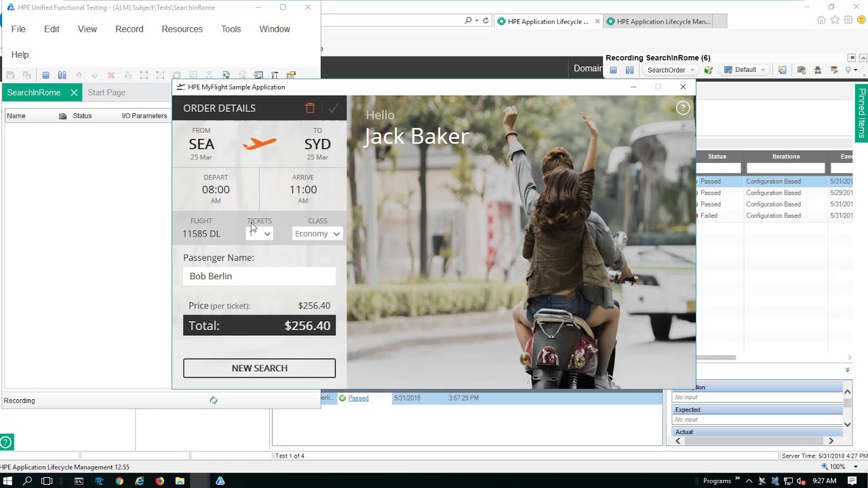Click the ALM horizontal scrollbar thumb
Viewport: 868px width, 488px height.
[716, 357]
